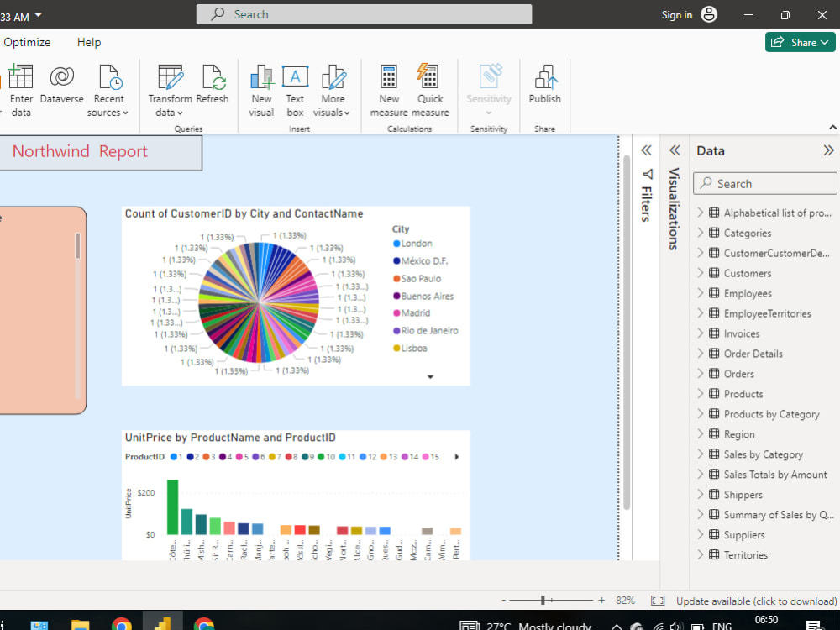Select Products by Category table
This screenshot has width=840, height=630.
[x=771, y=415]
